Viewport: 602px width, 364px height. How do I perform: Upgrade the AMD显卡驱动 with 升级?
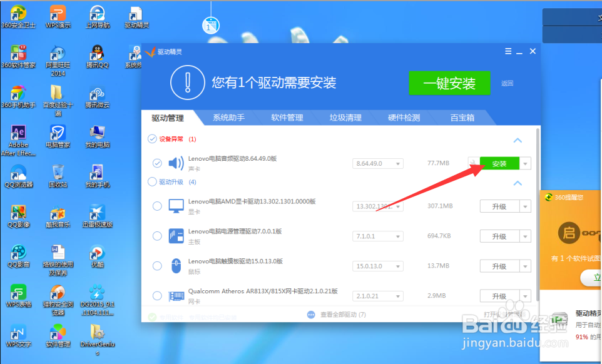tap(499, 206)
